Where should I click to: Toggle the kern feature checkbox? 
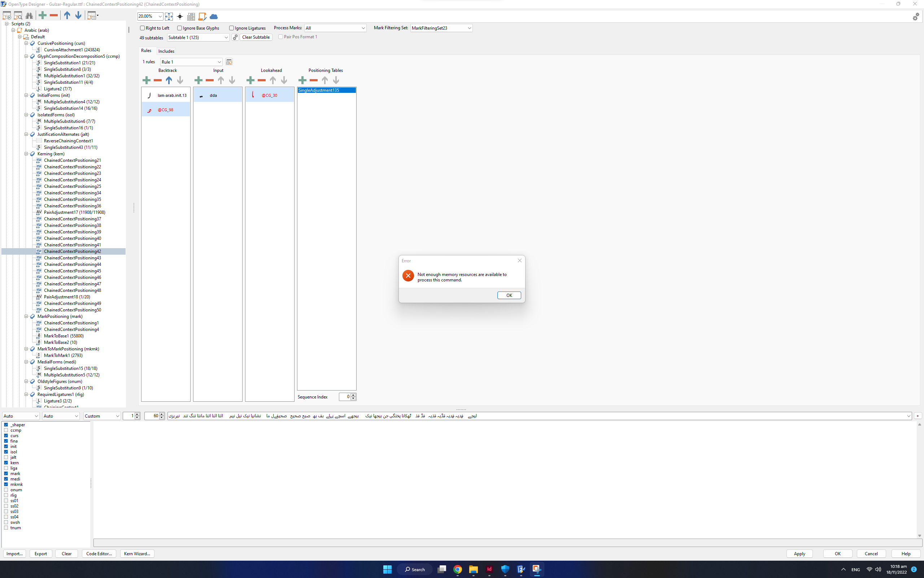pyautogui.click(x=6, y=462)
